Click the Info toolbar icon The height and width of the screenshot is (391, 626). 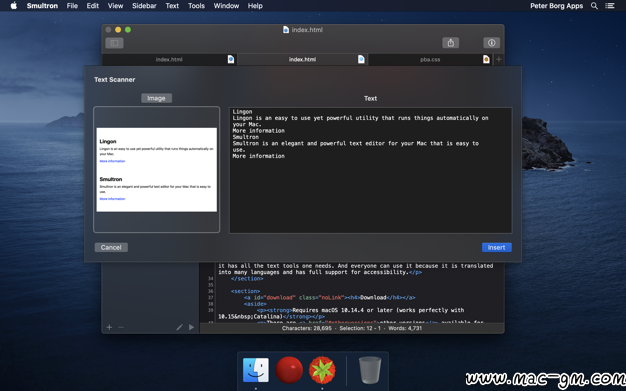491,43
